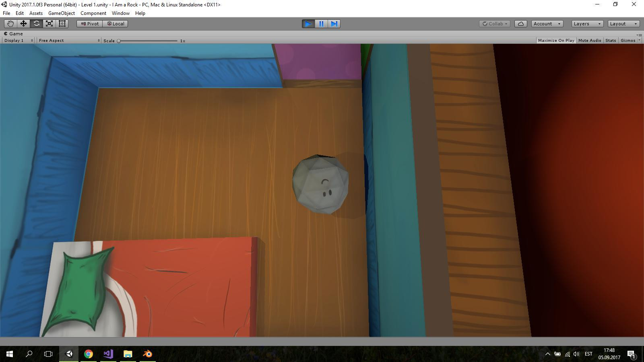This screenshot has width=644, height=362.
Task: Open the Assets menu
Action: pos(36,13)
